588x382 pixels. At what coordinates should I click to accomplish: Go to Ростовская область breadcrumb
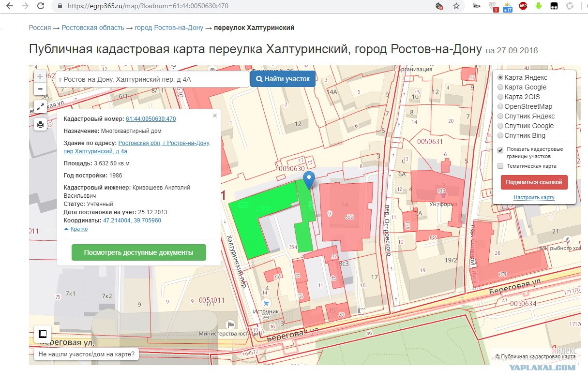coord(93,28)
